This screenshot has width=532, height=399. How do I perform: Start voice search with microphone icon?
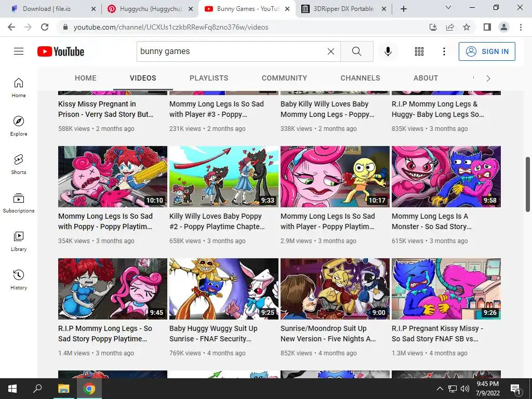(x=388, y=51)
